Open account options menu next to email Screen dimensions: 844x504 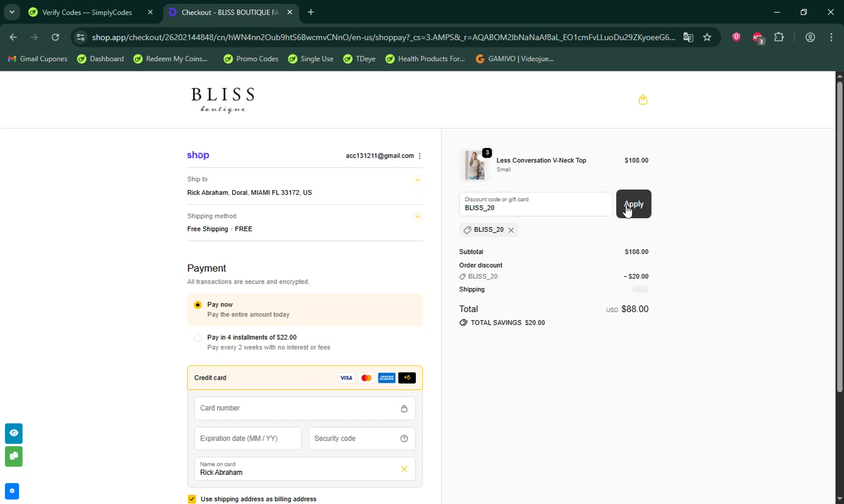tap(420, 156)
